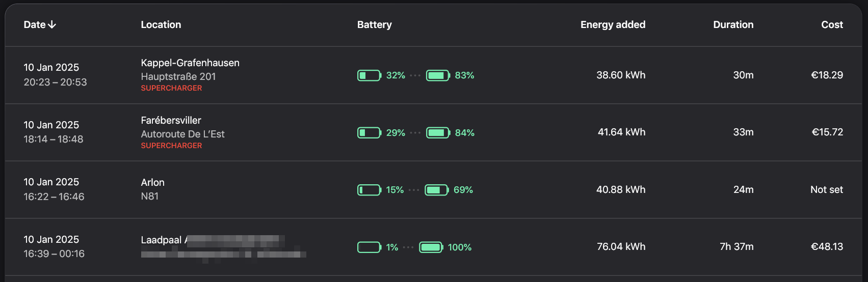Click the start battery icon at 29%

369,133
